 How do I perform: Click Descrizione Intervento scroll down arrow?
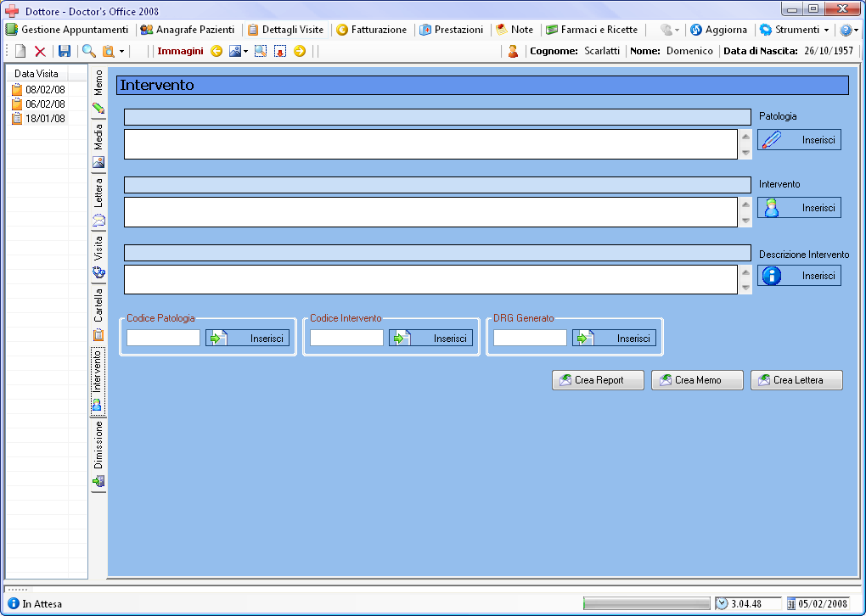pyautogui.click(x=745, y=288)
